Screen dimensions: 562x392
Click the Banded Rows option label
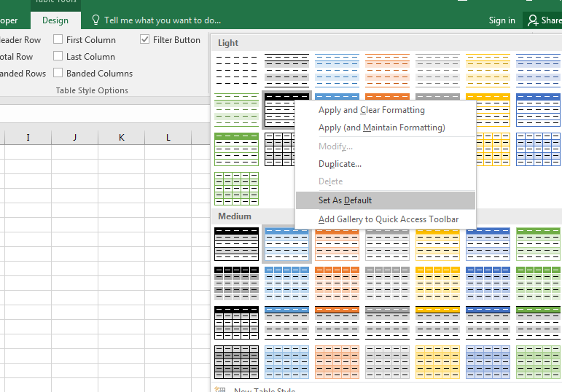(x=23, y=74)
